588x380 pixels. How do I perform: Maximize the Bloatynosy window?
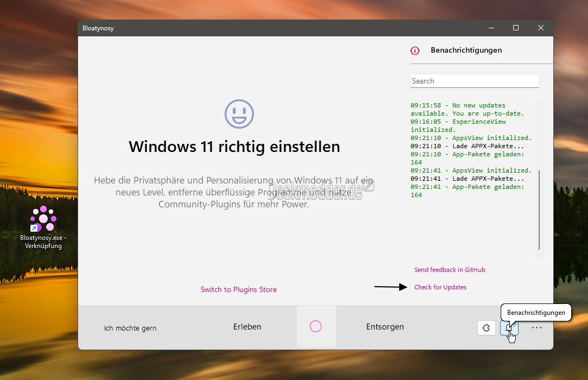pos(516,28)
